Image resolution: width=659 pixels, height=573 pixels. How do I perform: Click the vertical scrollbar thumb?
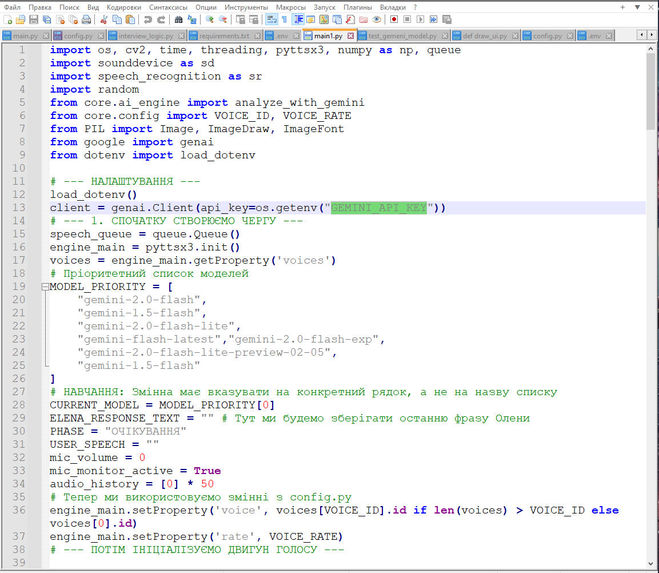(x=651, y=90)
